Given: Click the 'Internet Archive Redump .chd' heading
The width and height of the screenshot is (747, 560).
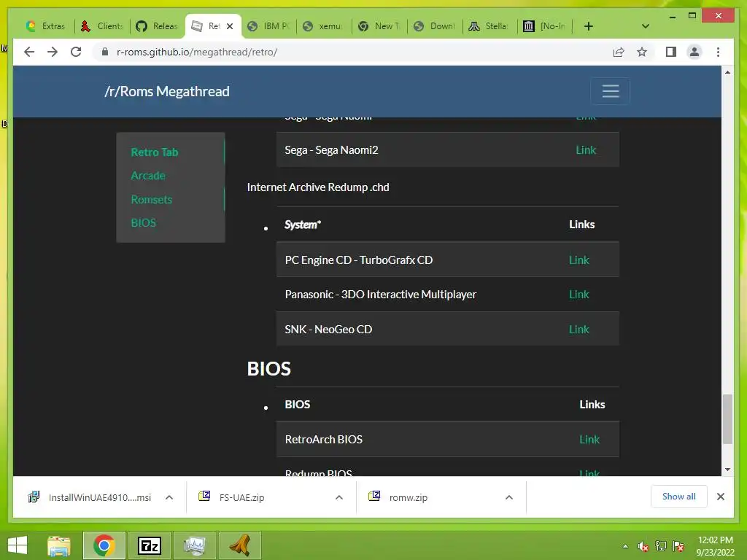Looking at the screenshot, I should [x=318, y=187].
